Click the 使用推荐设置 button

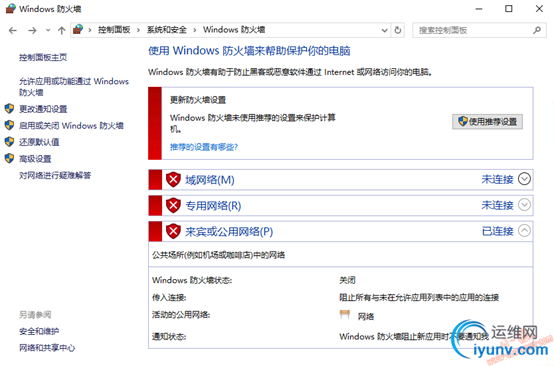[x=487, y=122]
